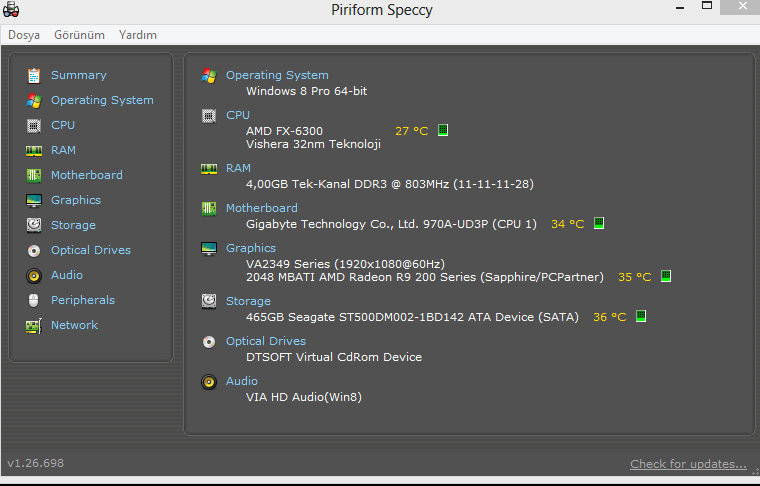
Task: Click the VA2349 Series monitor text
Action: coord(345,264)
